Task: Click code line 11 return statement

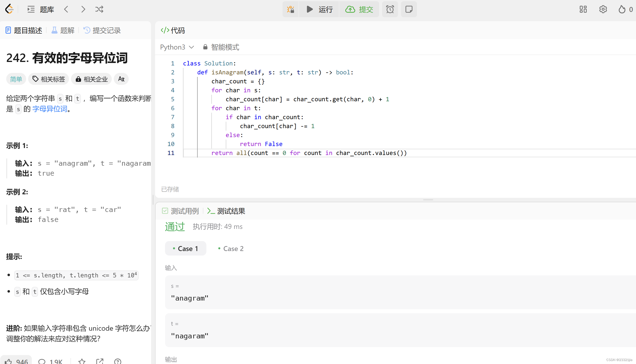Action: coord(309,153)
